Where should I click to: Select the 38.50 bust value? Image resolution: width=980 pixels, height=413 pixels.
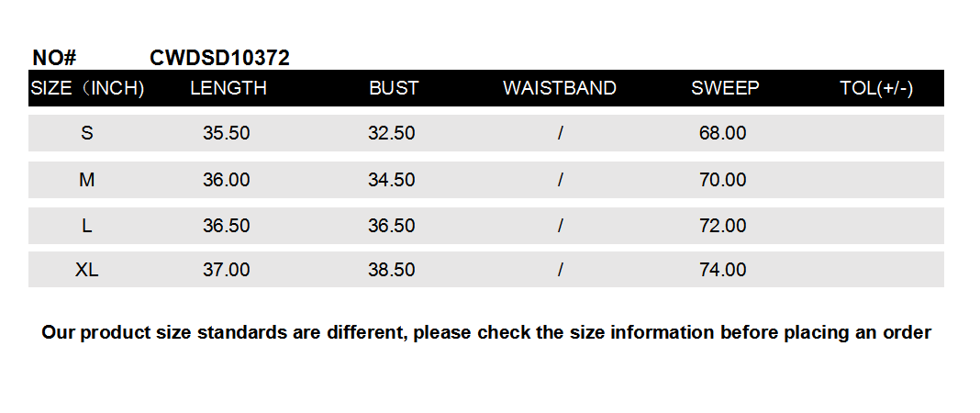[x=392, y=270]
